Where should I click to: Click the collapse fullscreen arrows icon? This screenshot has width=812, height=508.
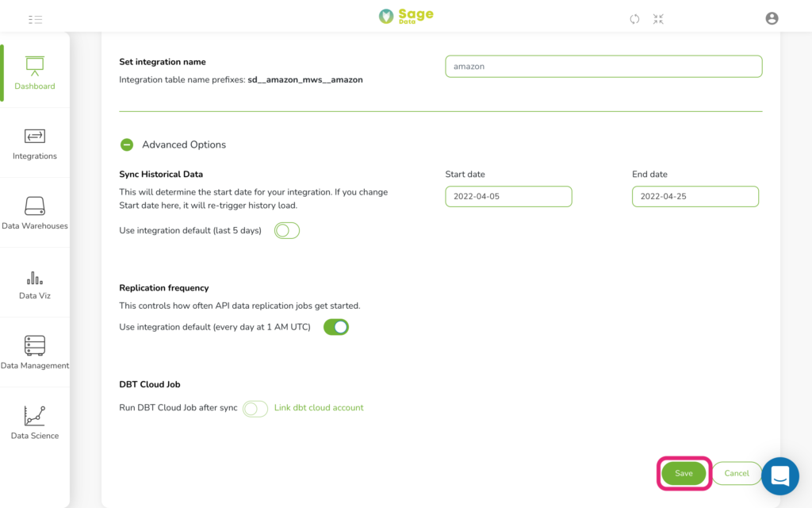658,19
